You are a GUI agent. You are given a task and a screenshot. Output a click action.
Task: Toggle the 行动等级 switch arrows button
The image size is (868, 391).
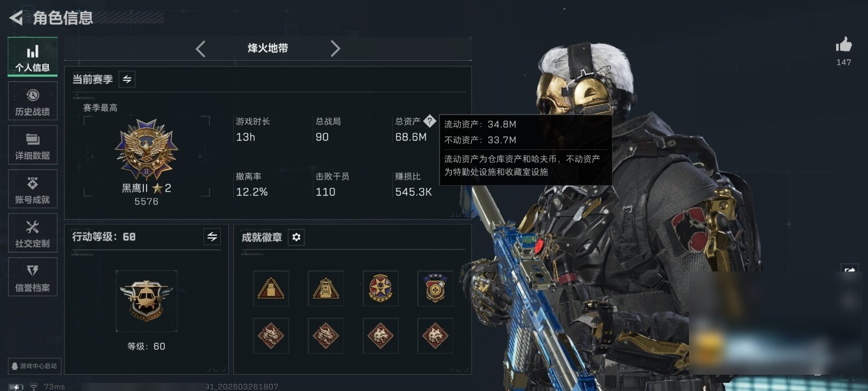pyautogui.click(x=212, y=237)
